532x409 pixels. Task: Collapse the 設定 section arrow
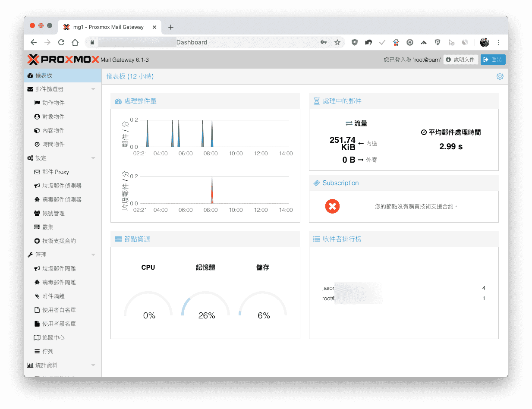tap(93, 158)
